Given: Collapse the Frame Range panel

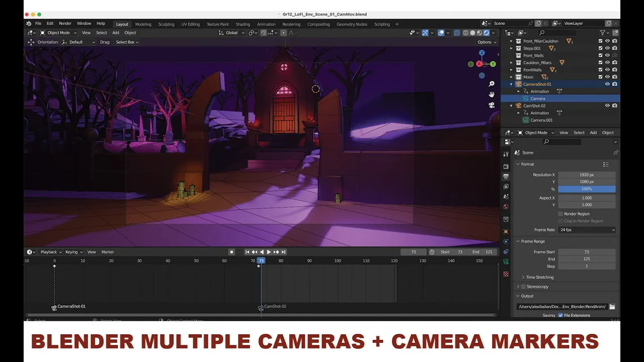Looking at the screenshot, I should point(532,241).
